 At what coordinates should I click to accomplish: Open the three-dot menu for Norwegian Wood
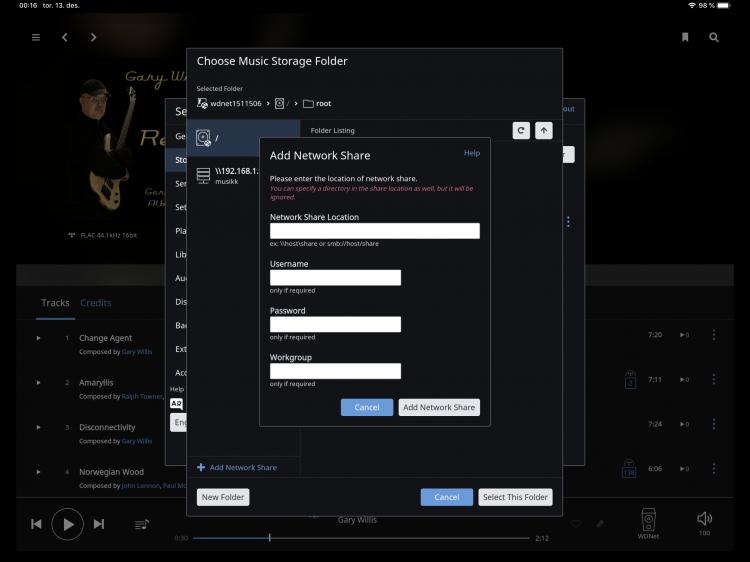click(713, 468)
